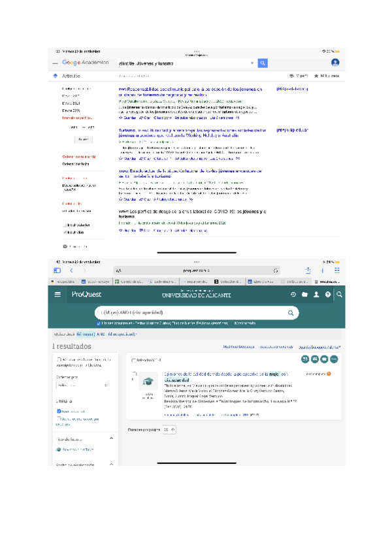Check the Seleccionar 1-1 checkbox
The height and width of the screenshot is (554, 392).
pos(133,360)
